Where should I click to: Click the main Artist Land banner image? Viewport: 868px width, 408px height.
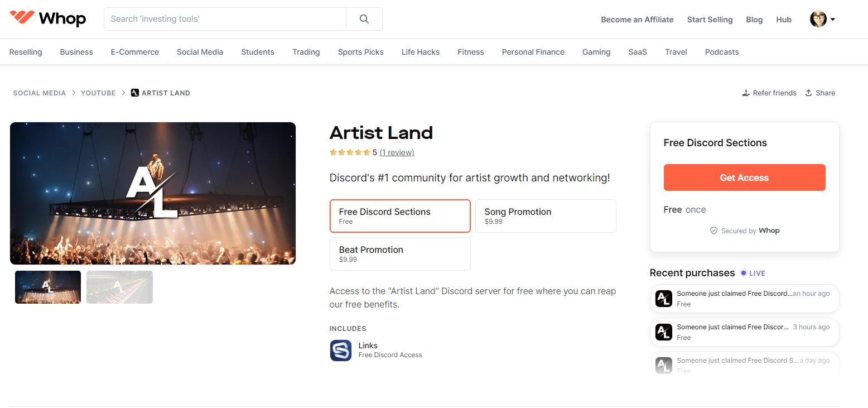pyautogui.click(x=153, y=193)
